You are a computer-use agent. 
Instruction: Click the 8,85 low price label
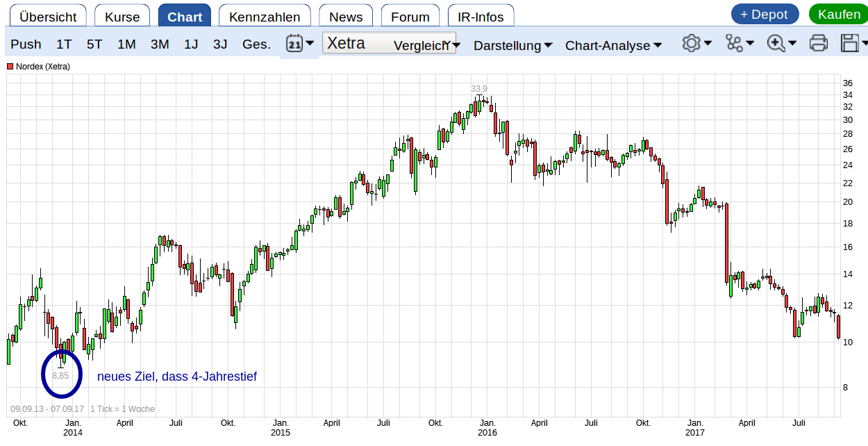click(x=60, y=375)
